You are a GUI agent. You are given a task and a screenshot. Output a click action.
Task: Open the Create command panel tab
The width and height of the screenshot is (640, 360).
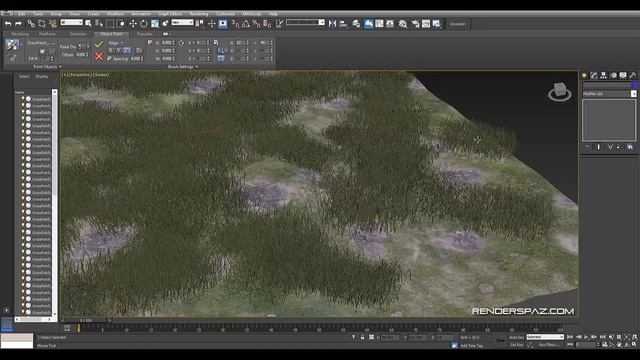tap(584, 76)
